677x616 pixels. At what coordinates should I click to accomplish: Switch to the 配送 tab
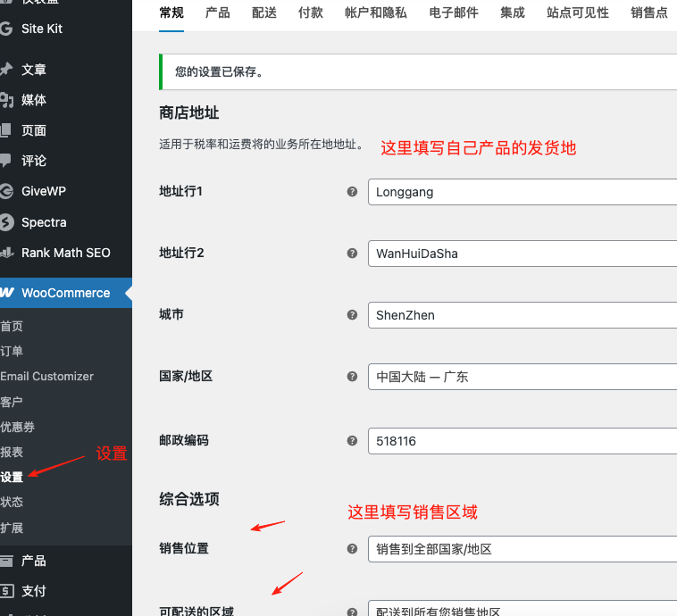click(x=264, y=12)
